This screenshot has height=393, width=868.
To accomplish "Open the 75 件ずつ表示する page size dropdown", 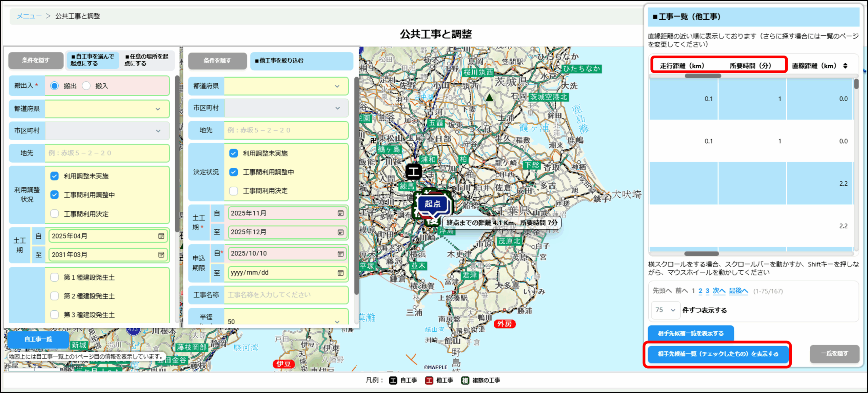I will point(665,310).
